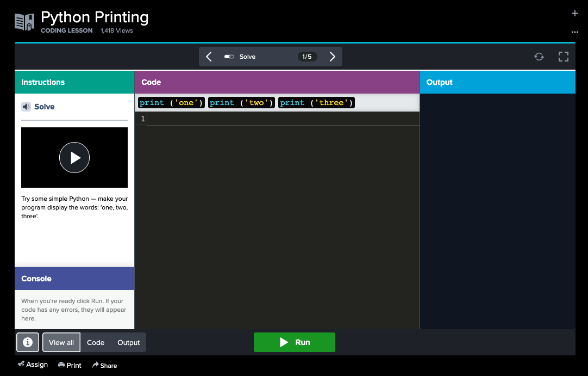This screenshot has height=376, width=588.
Task: Switch to the Code view tab
Action: (x=96, y=342)
